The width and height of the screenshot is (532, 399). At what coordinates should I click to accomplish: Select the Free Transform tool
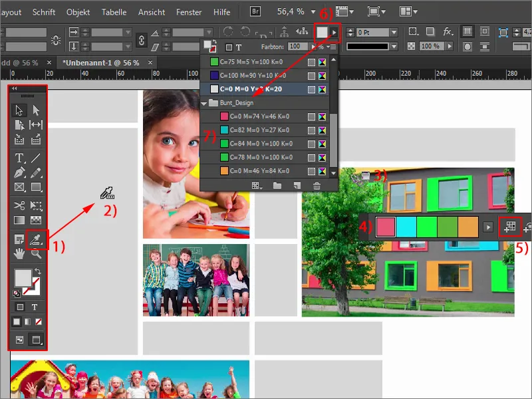[x=36, y=205]
